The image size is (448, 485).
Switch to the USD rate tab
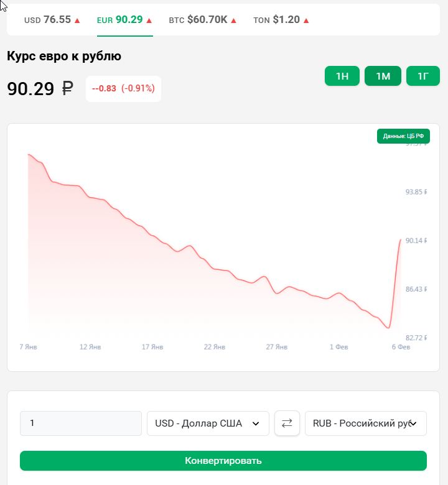[47, 20]
